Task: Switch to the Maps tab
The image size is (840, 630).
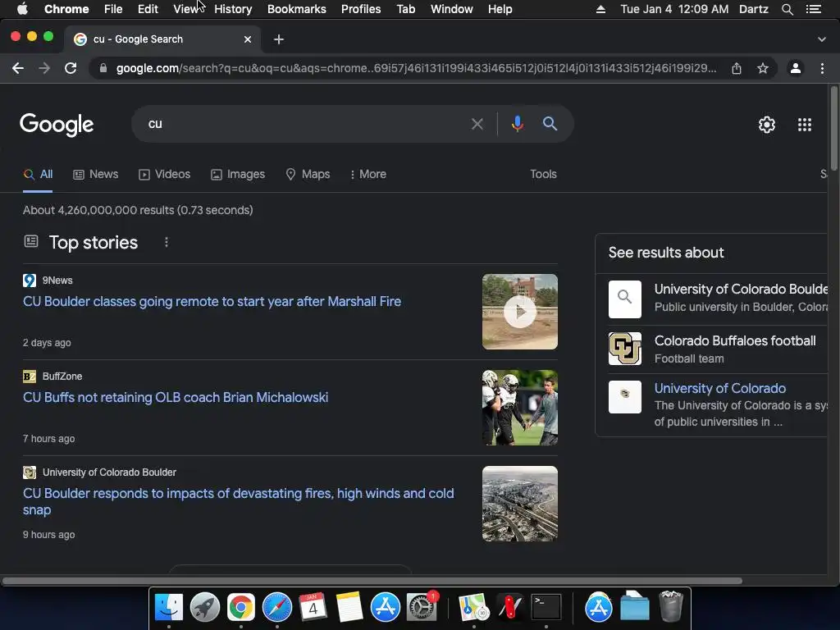Action: (x=308, y=174)
